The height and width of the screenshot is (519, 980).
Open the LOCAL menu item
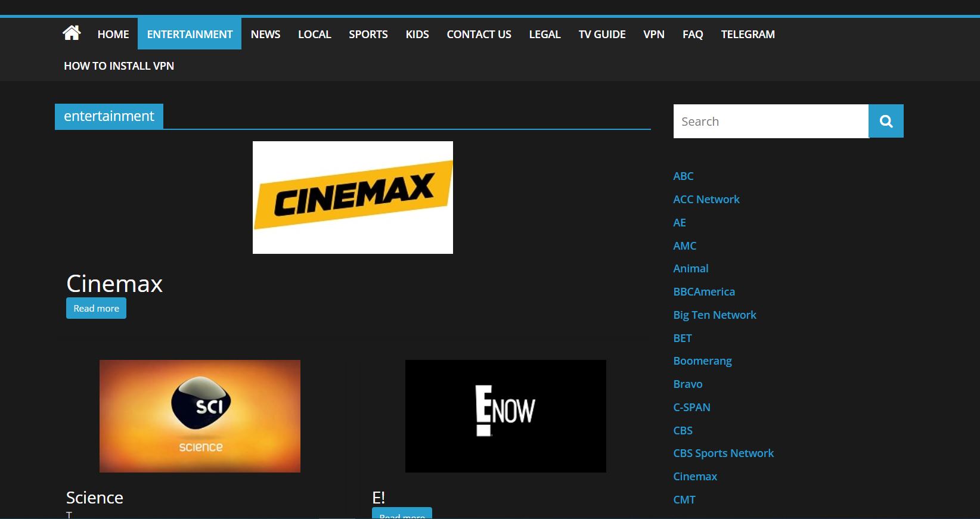[x=314, y=34]
